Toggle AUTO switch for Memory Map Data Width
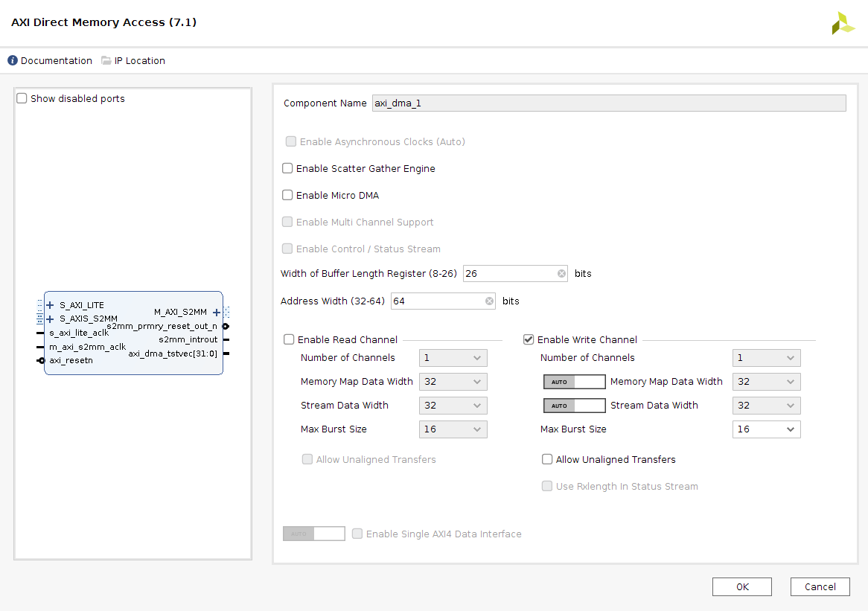Viewport: 868px width, 611px height. [574, 382]
